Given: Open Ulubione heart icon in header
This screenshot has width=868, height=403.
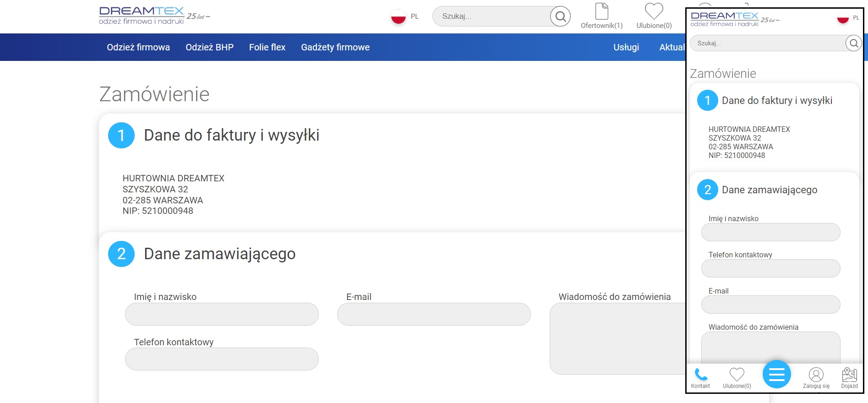Looking at the screenshot, I should pyautogui.click(x=654, y=11).
